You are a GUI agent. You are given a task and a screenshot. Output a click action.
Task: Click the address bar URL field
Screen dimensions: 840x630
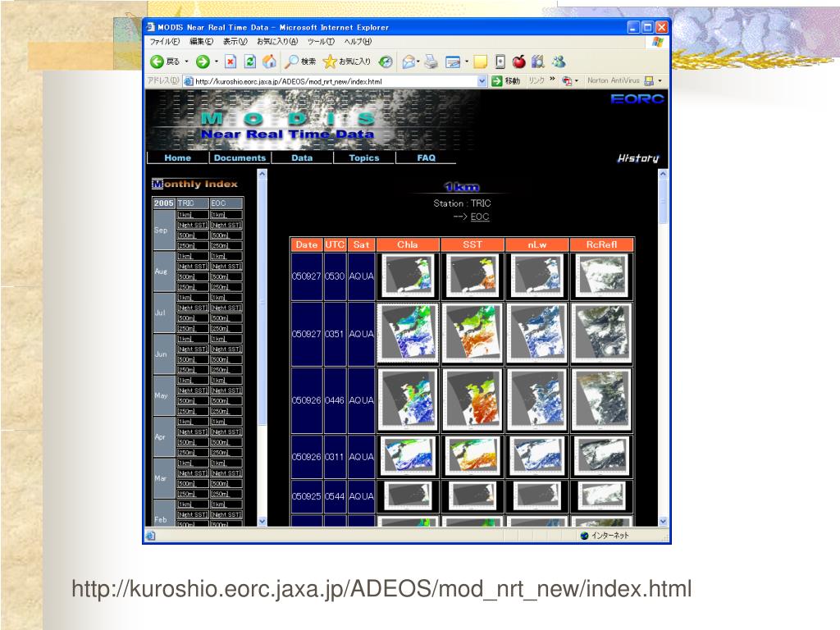(335, 81)
